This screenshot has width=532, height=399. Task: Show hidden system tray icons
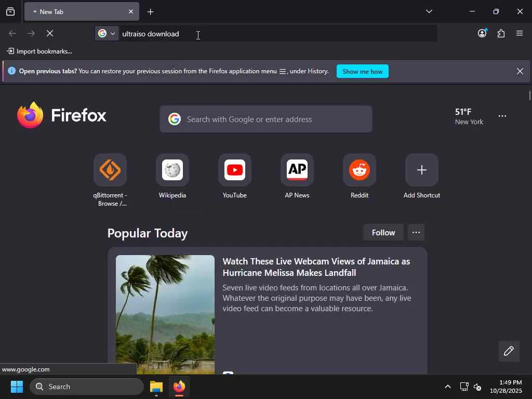448,387
